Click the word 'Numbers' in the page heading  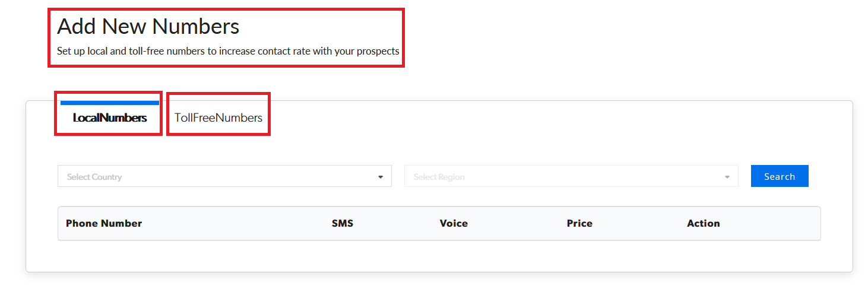point(195,27)
